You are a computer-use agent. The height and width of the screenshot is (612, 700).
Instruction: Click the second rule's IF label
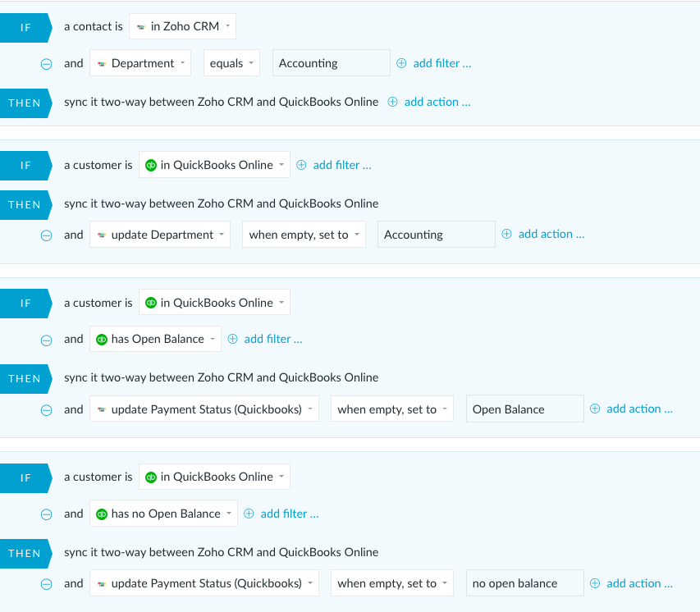(25, 166)
